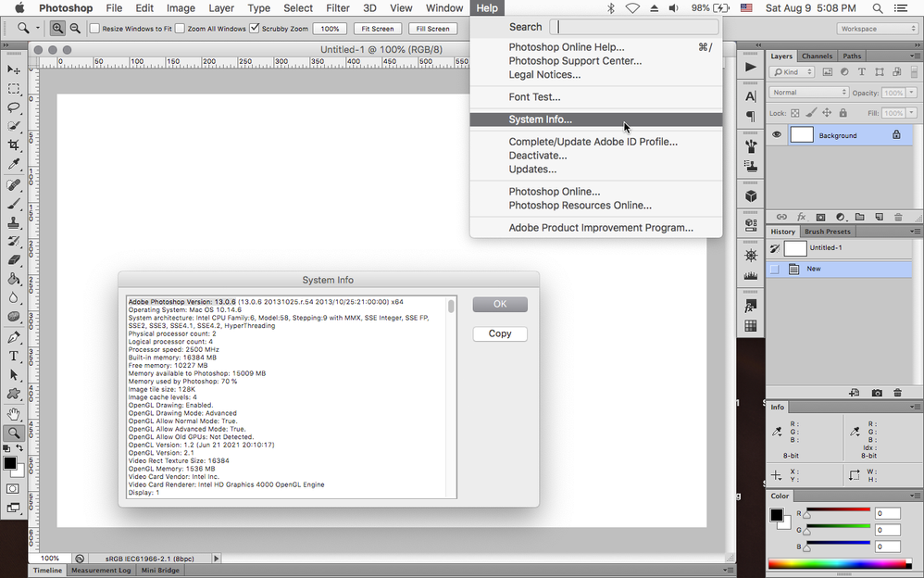Enable Resize Windows to Fit checkbox
The width and height of the screenshot is (924, 578).
pos(94,29)
